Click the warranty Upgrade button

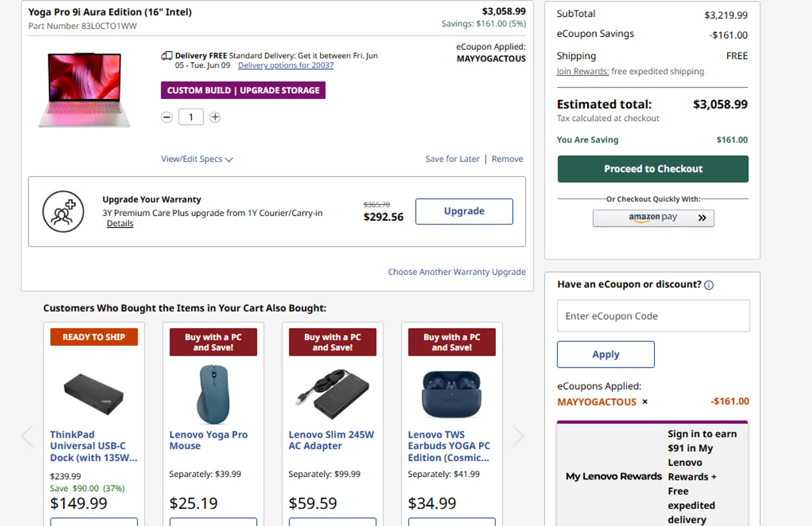click(464, 211)
